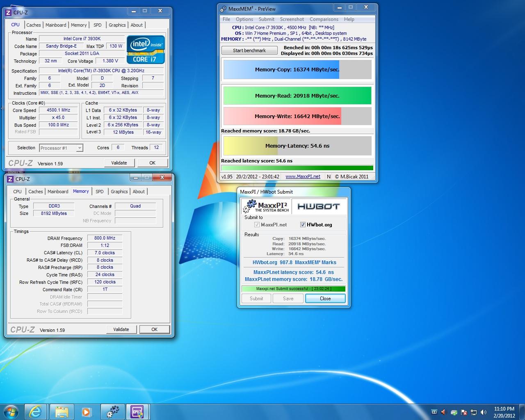Open the network connection tray icon
The width and height of the screenshot is (525, 420).
point(474,412)
